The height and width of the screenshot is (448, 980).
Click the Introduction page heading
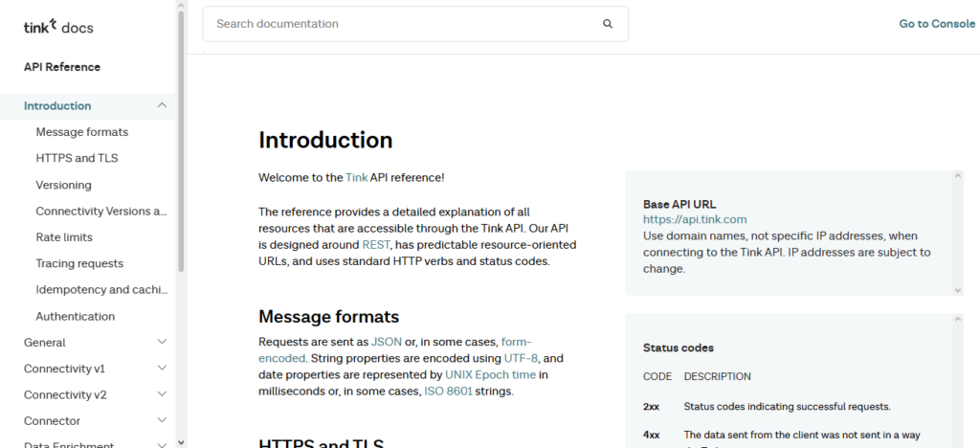(325, 140)
